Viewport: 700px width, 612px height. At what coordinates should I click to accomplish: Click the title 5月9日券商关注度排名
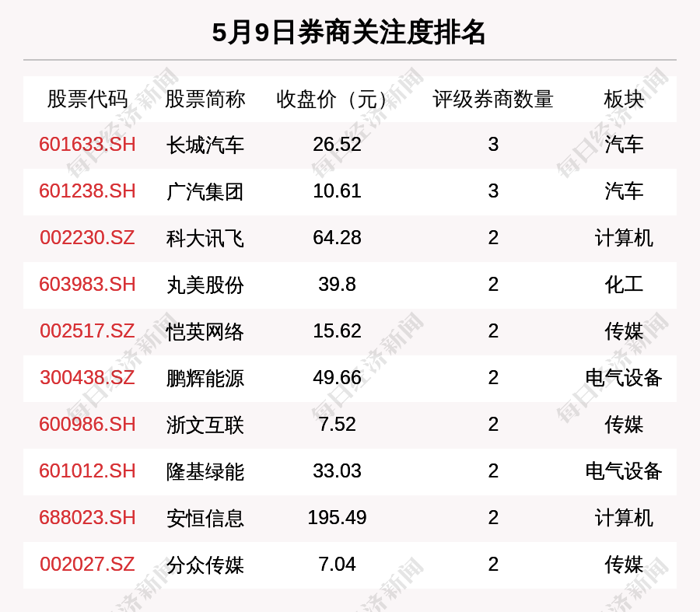tap(349, 33)
